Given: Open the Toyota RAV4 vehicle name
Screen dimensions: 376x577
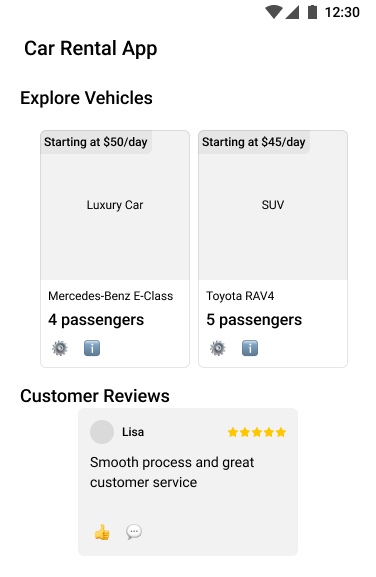Looking at the screenshot, I should point(240,296).
